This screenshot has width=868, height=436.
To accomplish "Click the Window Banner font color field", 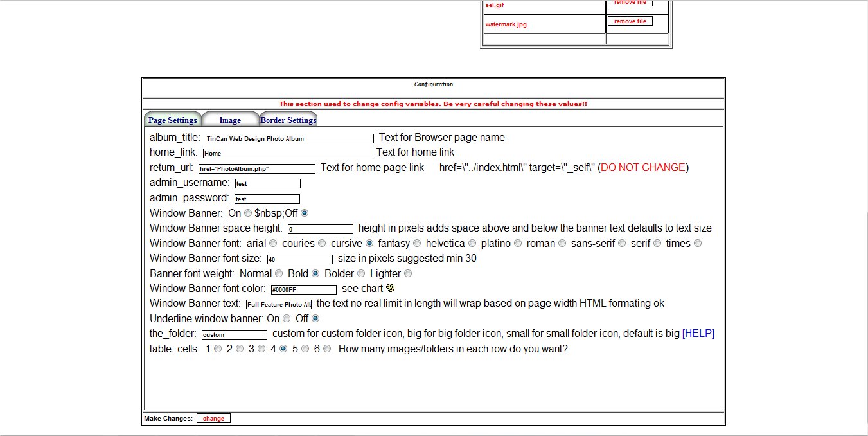I will click(303, 289).
